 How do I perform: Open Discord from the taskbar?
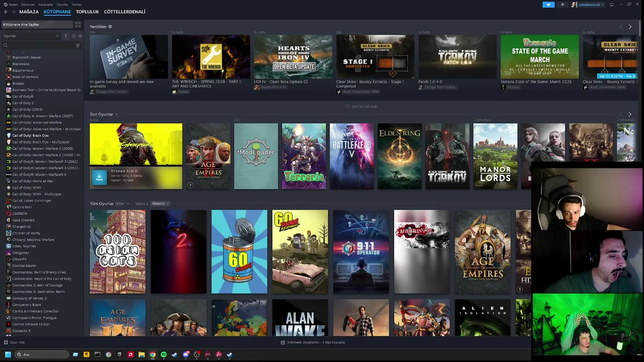tap(186, 354)
